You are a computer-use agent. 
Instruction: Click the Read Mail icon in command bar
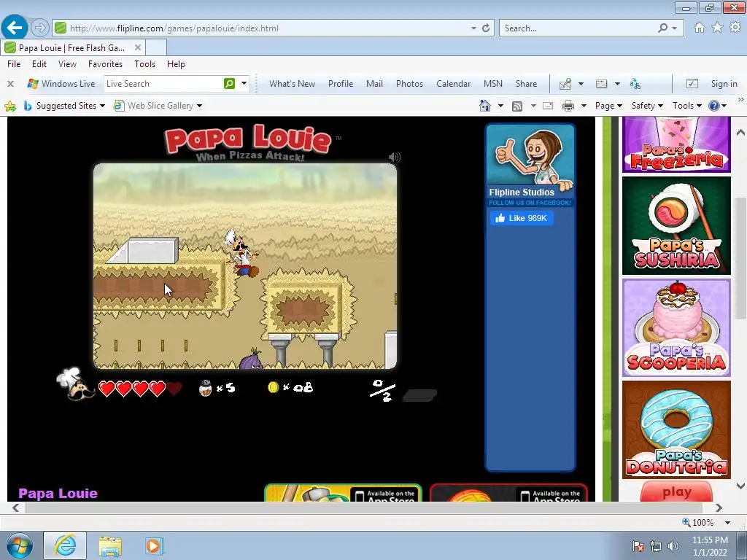548,106
